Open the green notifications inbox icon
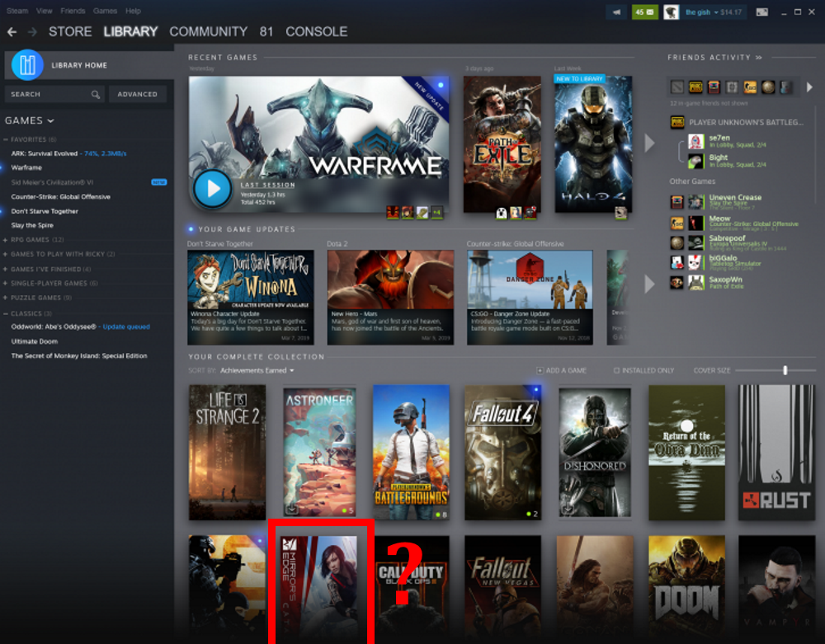This screenshot has height=644, width=825. point(644,12)
